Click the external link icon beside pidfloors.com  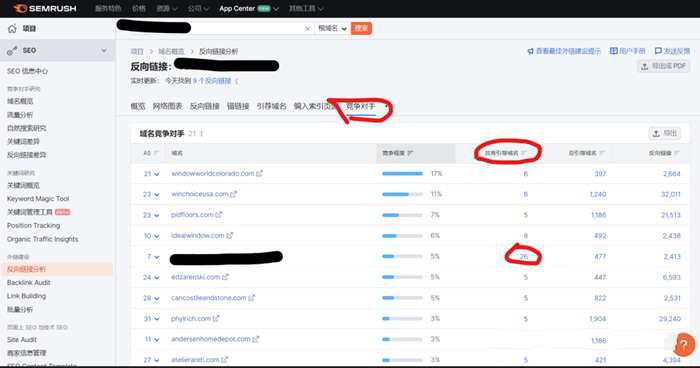(218, 215)
